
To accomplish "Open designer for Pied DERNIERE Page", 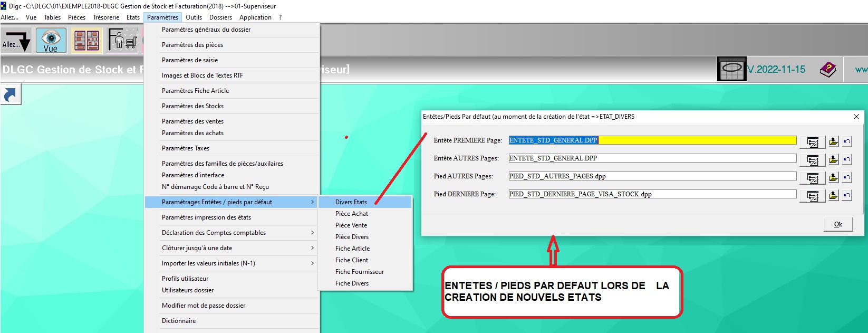I will coord(813,196).
